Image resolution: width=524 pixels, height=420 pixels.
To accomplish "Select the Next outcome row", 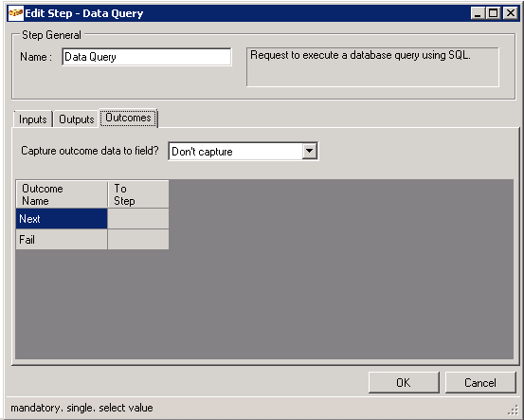I will click(62, 219).
